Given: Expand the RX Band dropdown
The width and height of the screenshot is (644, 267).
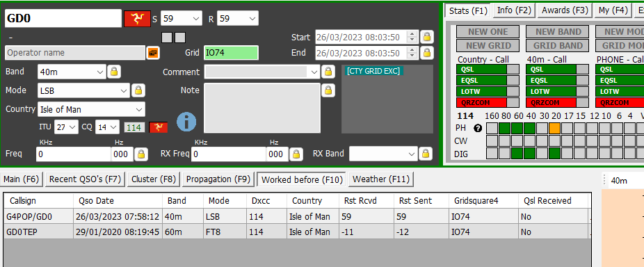Looking at the screenshot, I should pos(412,154).
